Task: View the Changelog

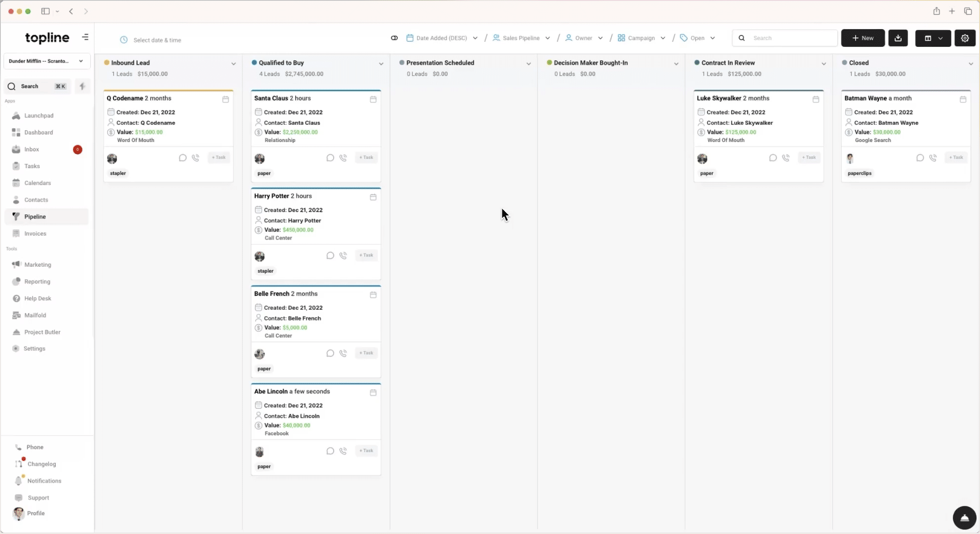Action: (x=41, y=464)
